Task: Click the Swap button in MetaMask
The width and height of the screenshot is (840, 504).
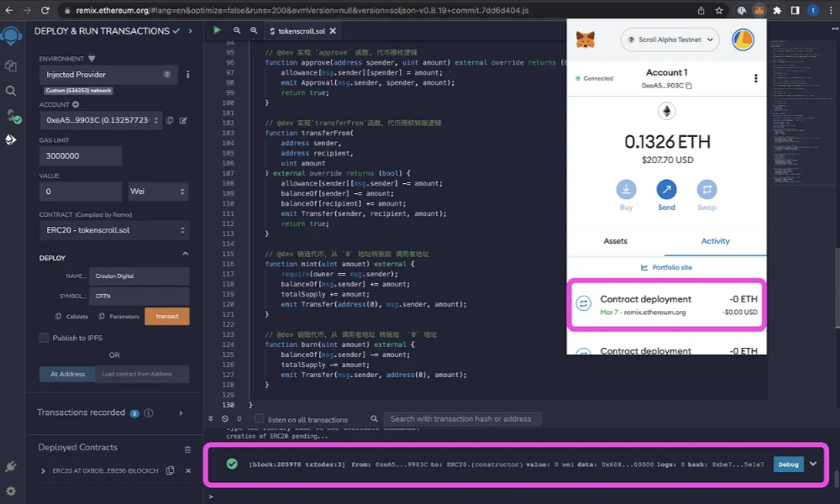Action: [706, 196]
